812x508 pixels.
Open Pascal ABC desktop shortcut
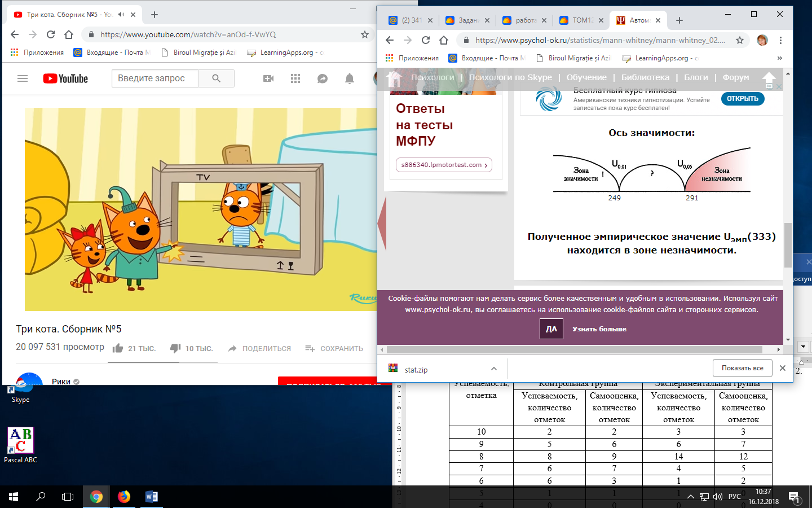pos(21,445)
